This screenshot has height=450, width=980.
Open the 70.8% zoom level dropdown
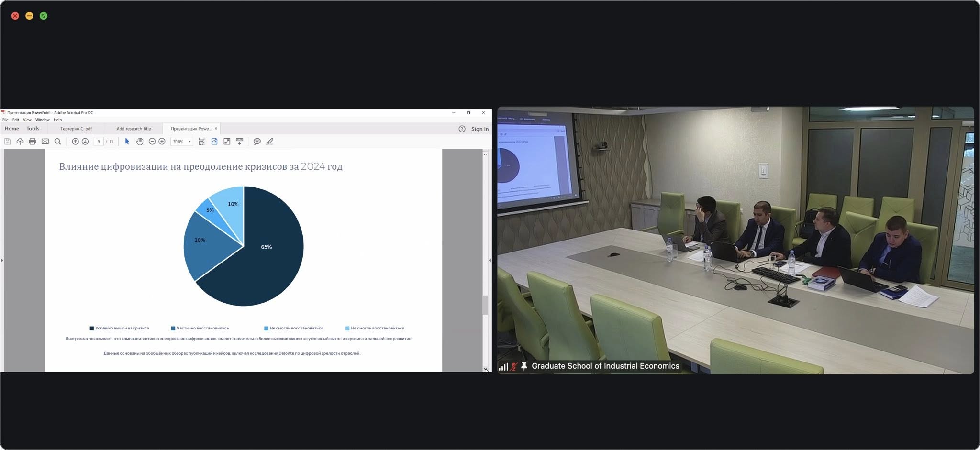pos(189,142)
